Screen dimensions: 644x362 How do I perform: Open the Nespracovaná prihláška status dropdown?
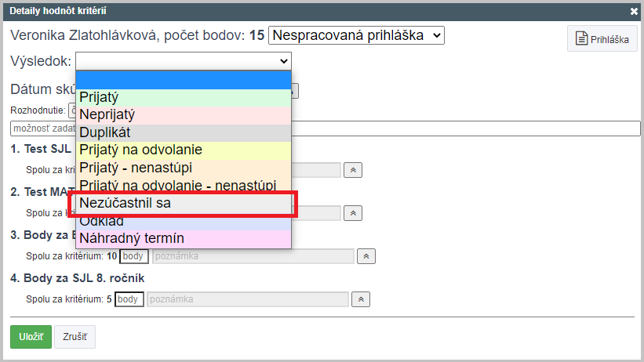click(x=356, y=35)
